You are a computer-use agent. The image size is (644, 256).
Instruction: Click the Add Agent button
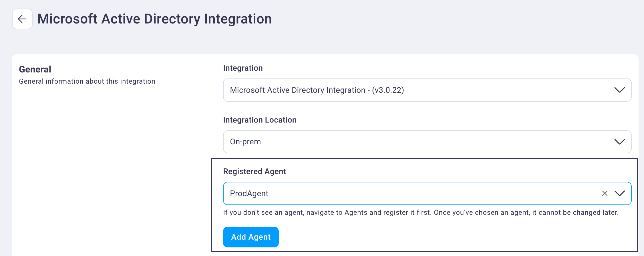click(x=251, y=237)
